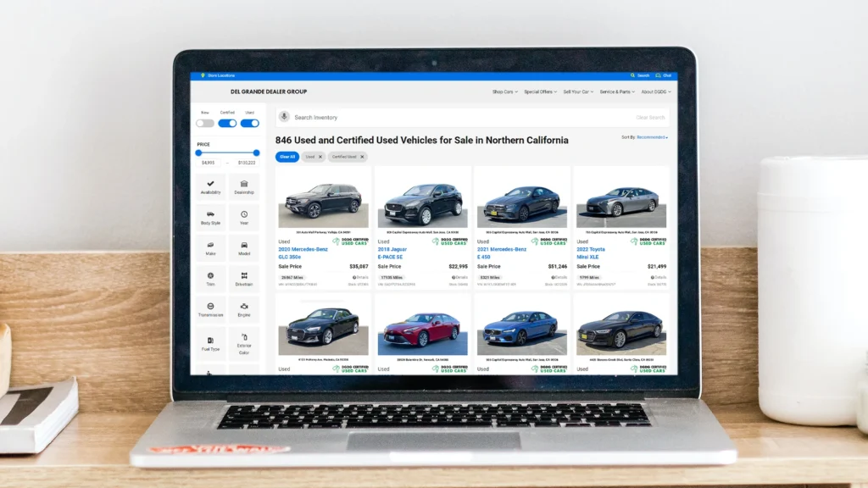Viewport: 868px width, 488px height.
Task: Remove the Certified Used filter chip
Action: pos(362,157)
